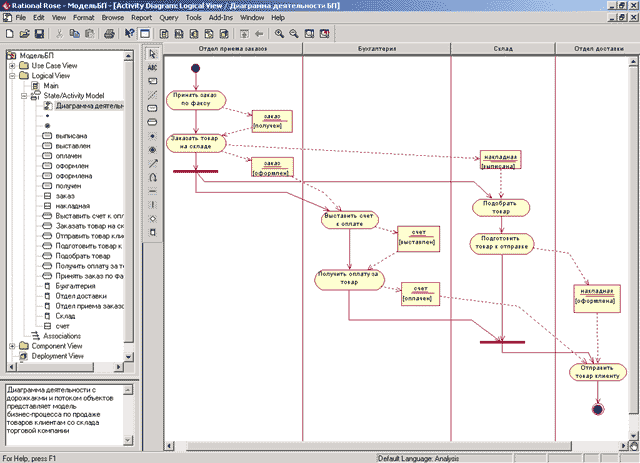Click the documentation pane scroll down arrow
Screen dimensions: 640x463
pos(128,440)
